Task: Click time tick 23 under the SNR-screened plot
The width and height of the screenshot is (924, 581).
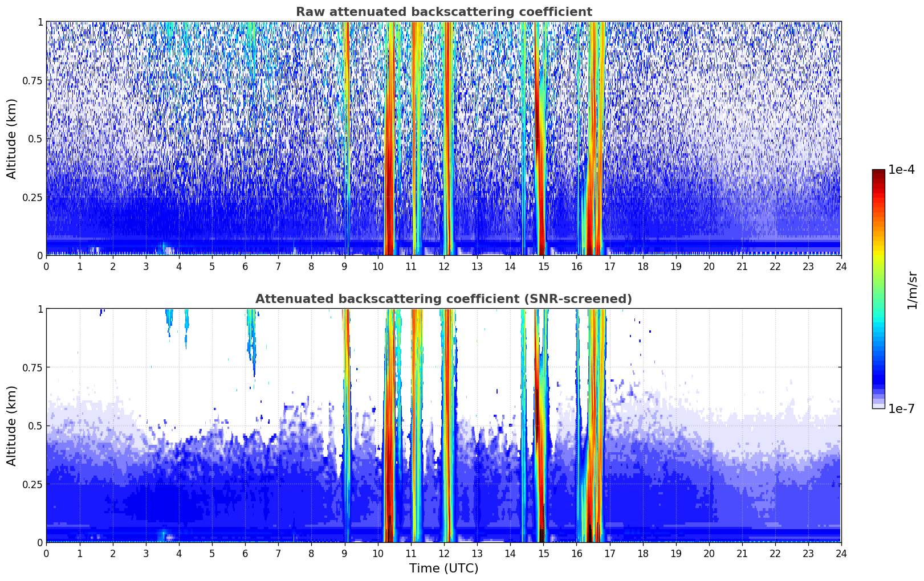Action: pyautogui.click(x=808, y=553)
